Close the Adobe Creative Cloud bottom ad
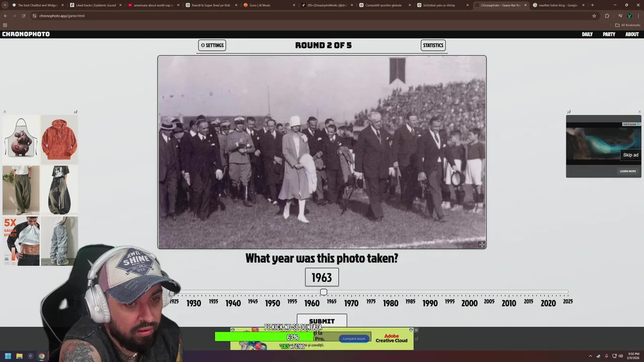Screen dimensions: 644x362 click(x=416, y=330)
